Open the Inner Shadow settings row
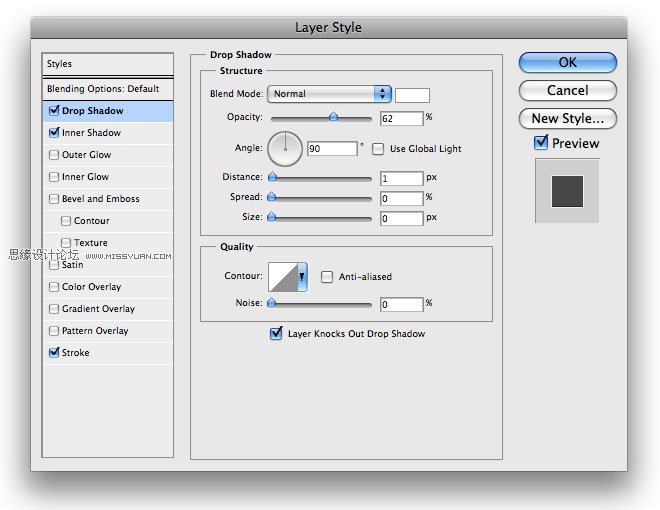Image resolution: width=660 pixels, height=510 pixels. tap(108, 133)
